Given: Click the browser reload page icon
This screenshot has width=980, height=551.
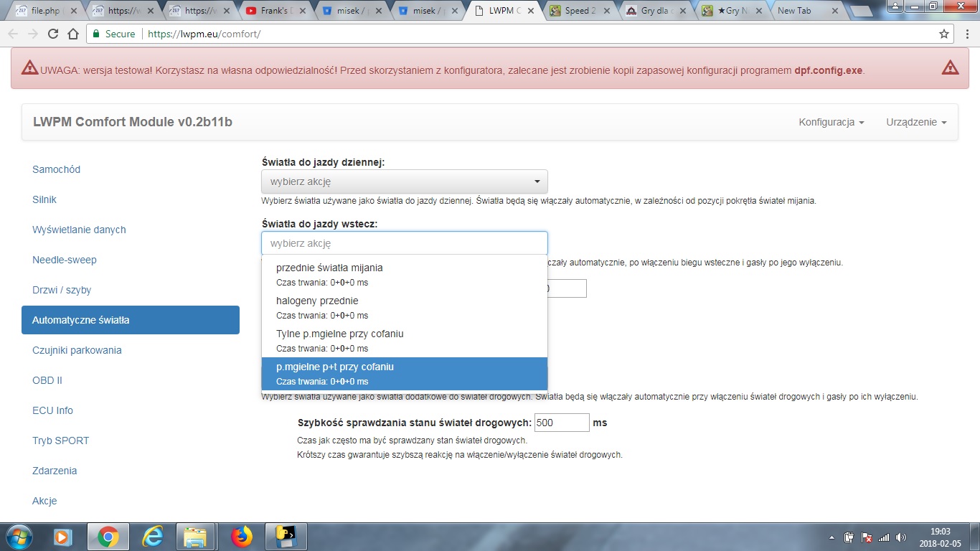Looking at the screenshot, I should pyautogui.click(x=53, y=34).
